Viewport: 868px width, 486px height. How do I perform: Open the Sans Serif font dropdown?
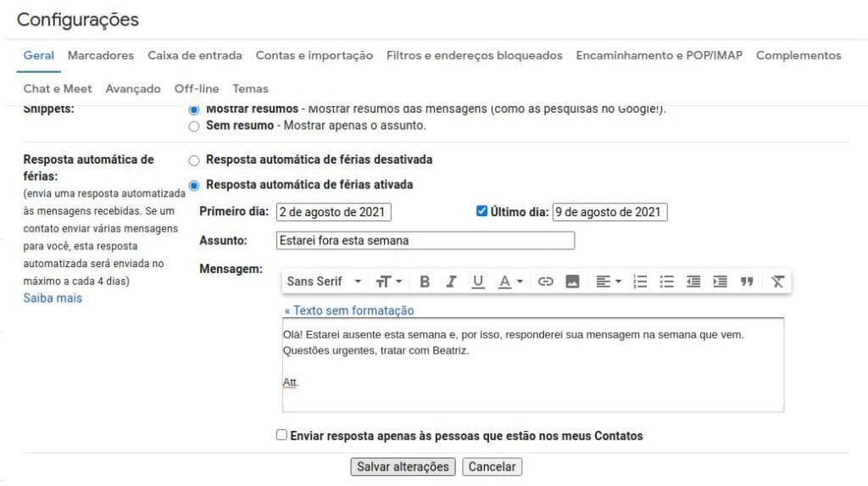point(324,282)
